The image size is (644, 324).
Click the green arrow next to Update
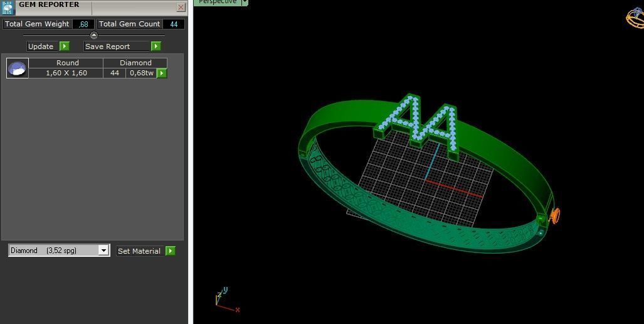tap(65, 46)
